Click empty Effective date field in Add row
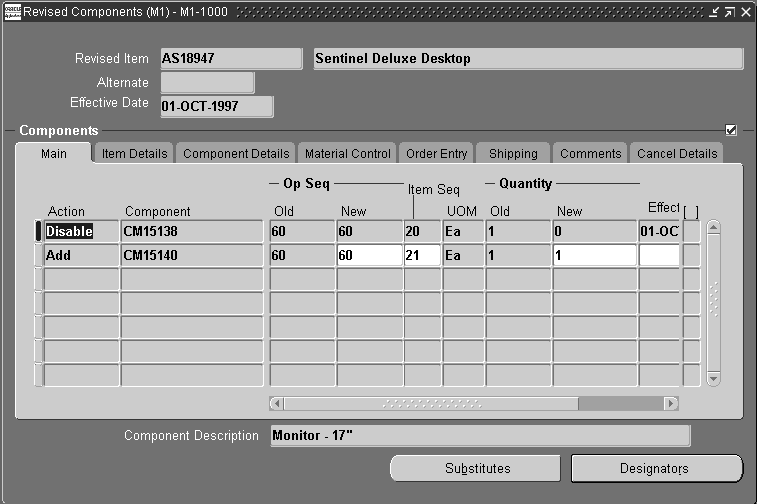The height and width of the screenshot is (504, 757). click(x=659, y=255)
